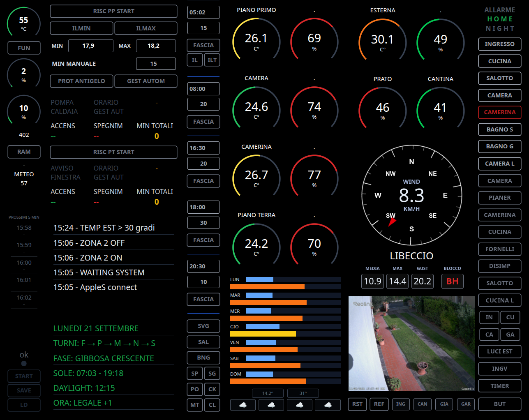Click the status indicator dot under ok
Viewport: 529px width, 420px height.
24,363
